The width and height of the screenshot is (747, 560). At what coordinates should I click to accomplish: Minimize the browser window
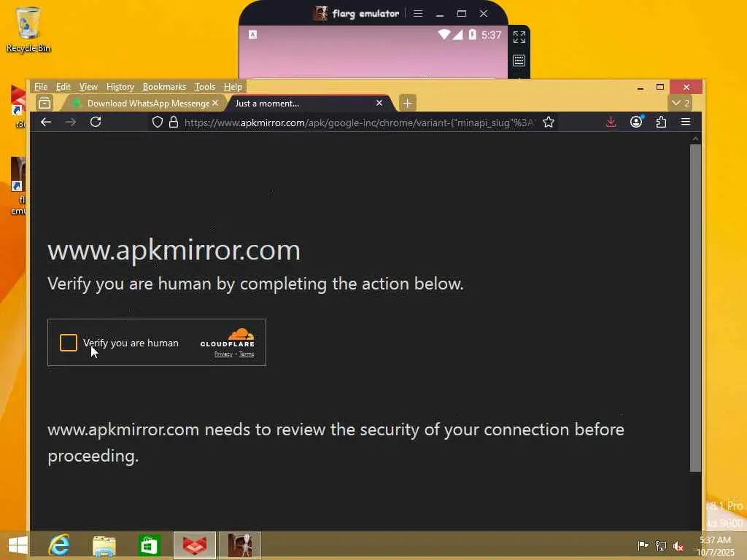(x=640, y=87)
